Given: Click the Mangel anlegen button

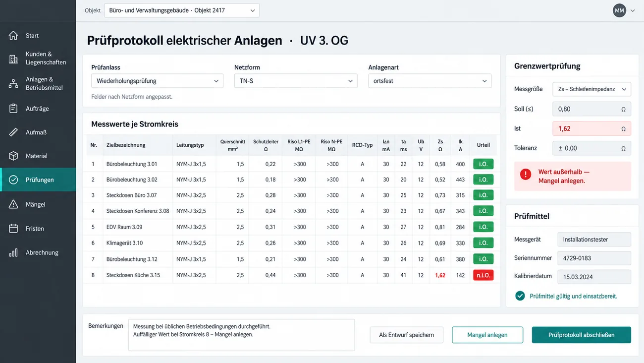Looking at the screenshot, I should [487, 335].
